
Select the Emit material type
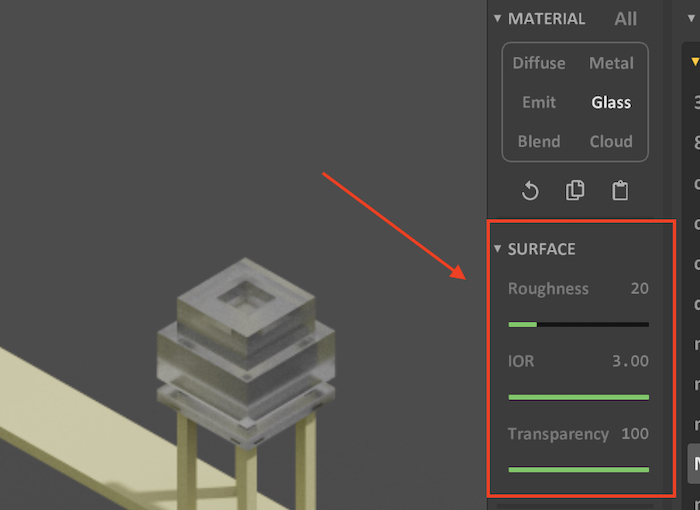tap(539, 102)
